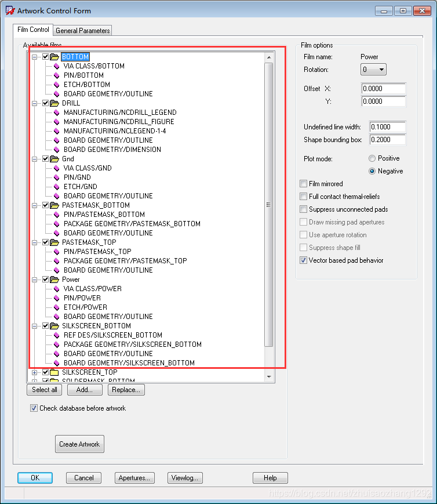Screen dimensions: 437x504
Task: Collapse the SILKSCREEN_BOTTOM tree node
Action: (x=34, y=327)
